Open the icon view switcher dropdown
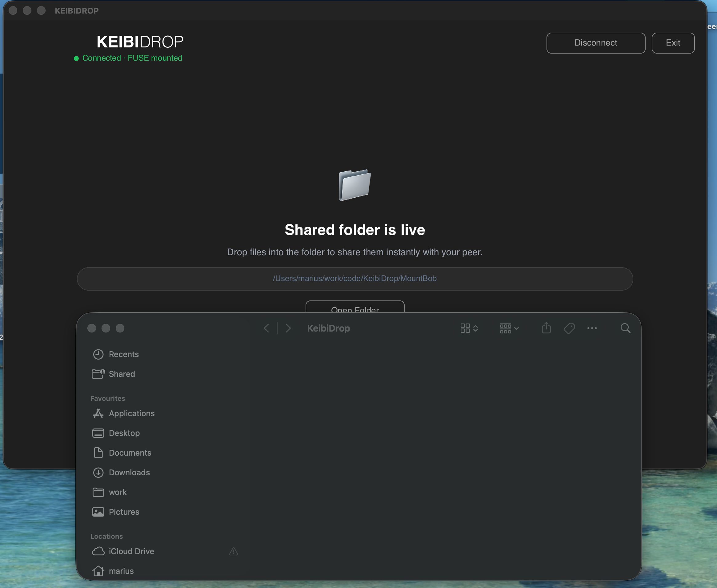717x588 pixels. 469,328
